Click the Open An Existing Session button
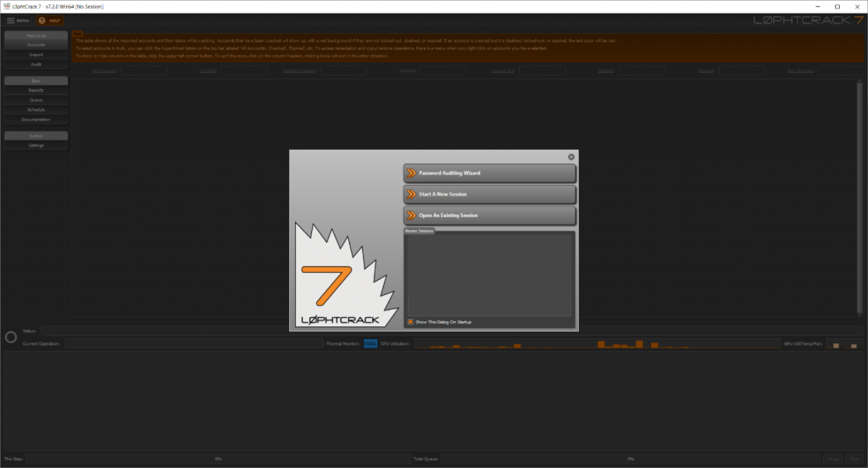 tap(490, 215)
